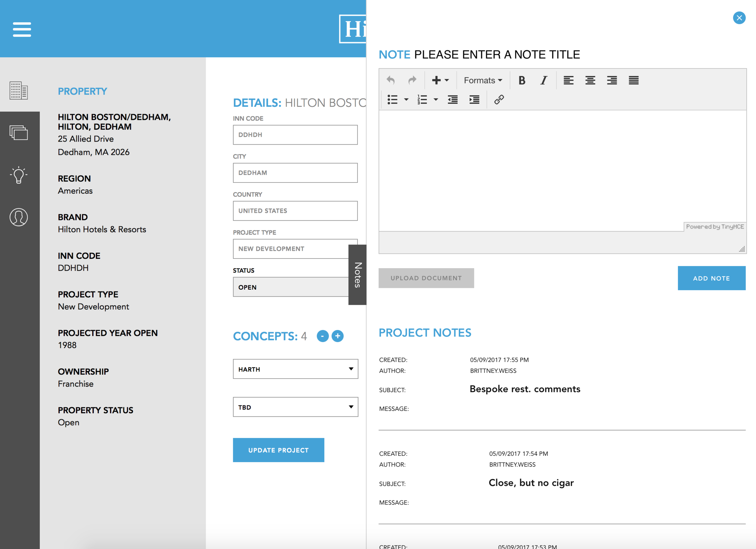The image size is (756, 549).
Task: Click the projects stack sidebar icon
Action: 19,133
